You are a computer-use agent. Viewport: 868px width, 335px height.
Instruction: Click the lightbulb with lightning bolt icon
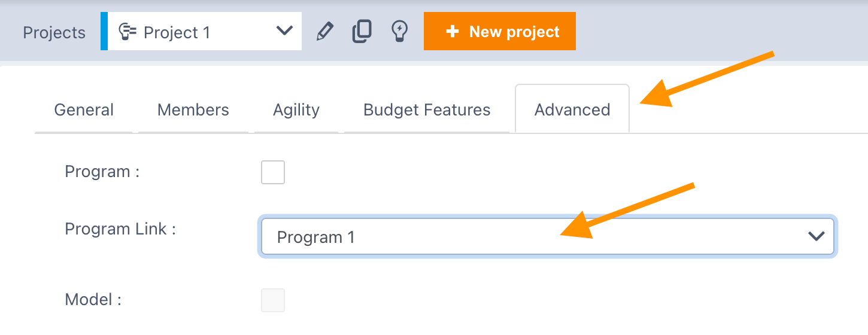[x=399, y=31]
